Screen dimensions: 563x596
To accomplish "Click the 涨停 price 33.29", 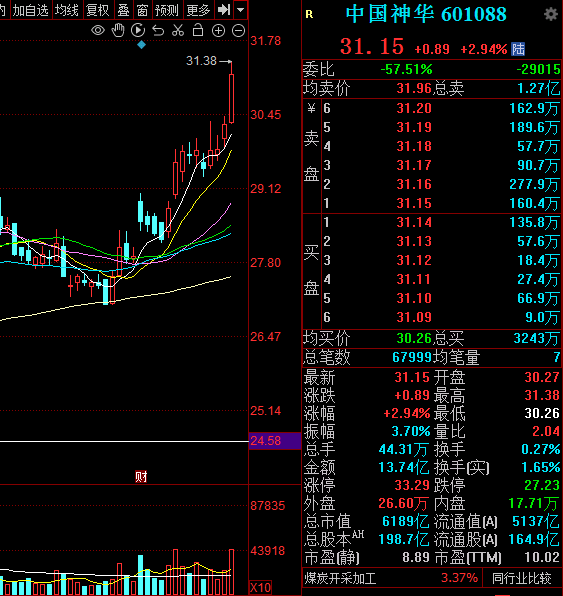I will click(x=412, y=485).
